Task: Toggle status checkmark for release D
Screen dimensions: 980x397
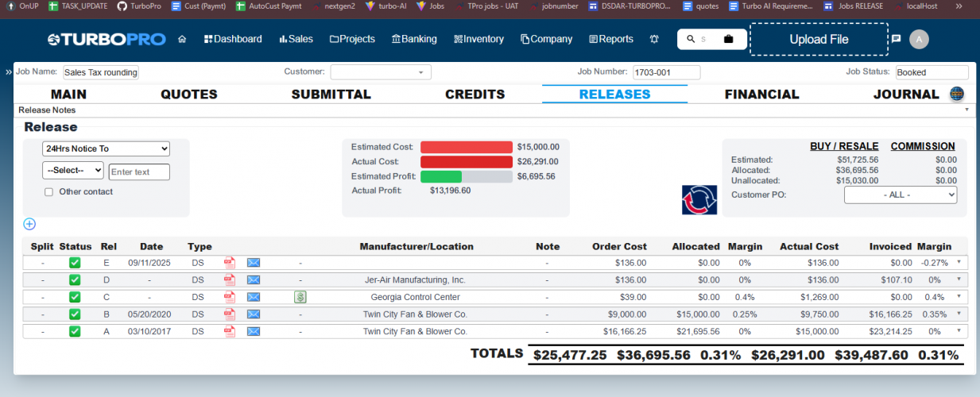Action: click(75, 279)
